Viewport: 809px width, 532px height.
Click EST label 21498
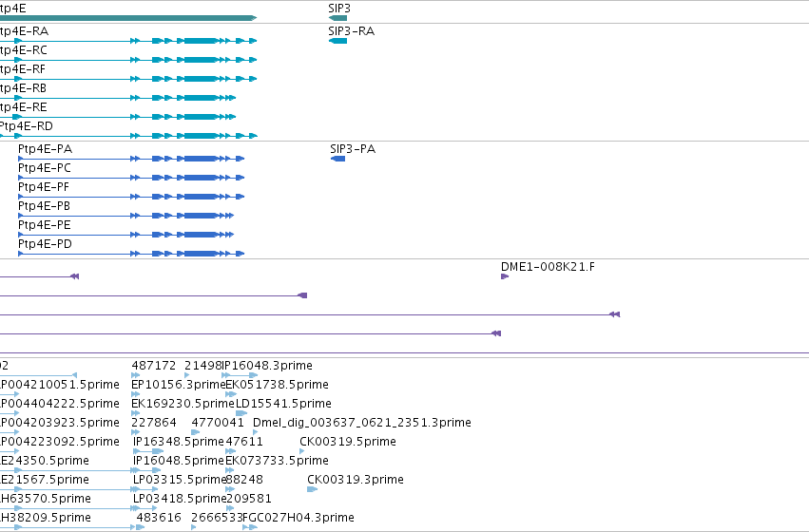[x=202, y=366]
